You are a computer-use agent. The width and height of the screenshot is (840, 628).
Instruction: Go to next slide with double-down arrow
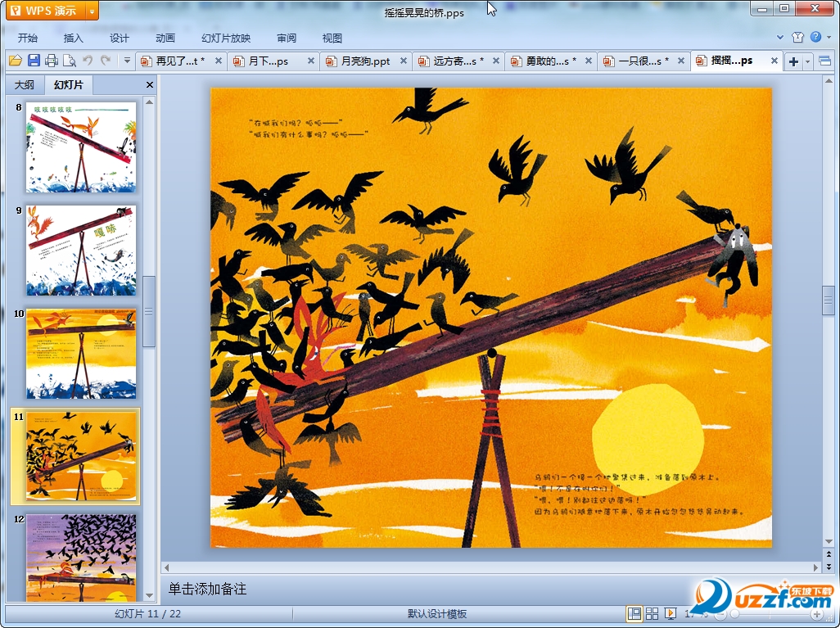tap(829, 566)
